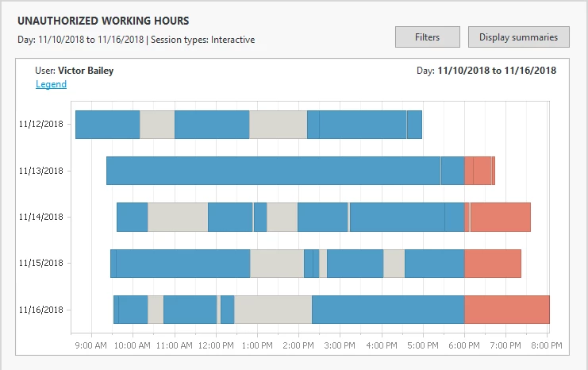This screenshot has width=588, height=370.
Task: Click the large red segment on the 11/14/2018 bar
Action: [x=500, y=217]
